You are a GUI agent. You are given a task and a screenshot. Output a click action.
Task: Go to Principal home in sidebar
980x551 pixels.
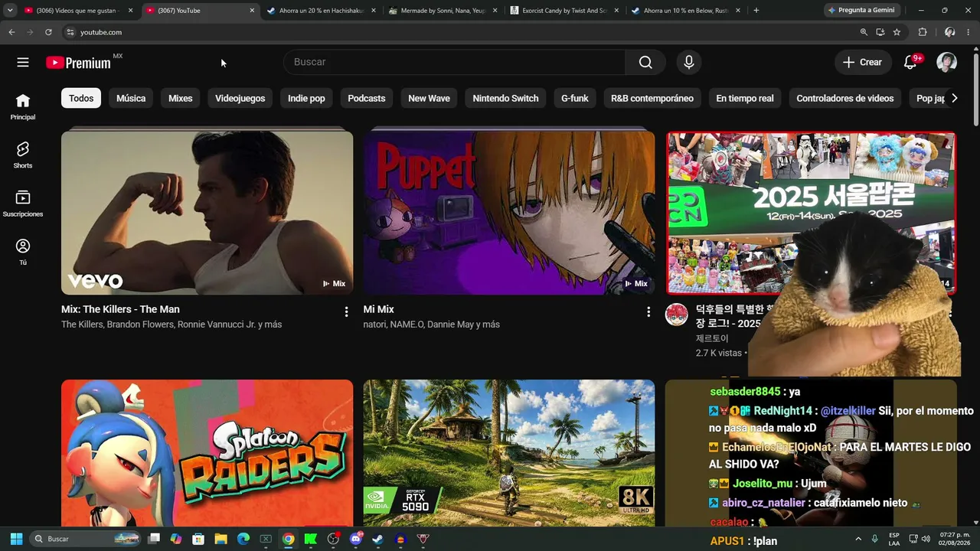[x=23, y=106]
